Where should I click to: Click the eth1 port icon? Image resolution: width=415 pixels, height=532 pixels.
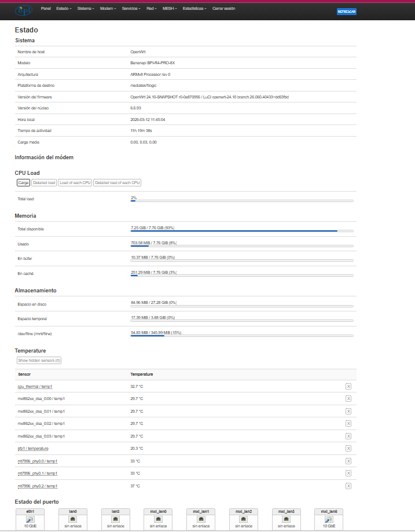tap(30, 519)
